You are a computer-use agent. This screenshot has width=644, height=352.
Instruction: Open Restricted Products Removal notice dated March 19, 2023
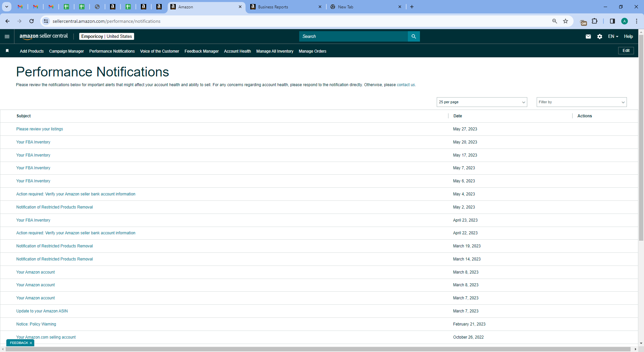pos(55,246)
